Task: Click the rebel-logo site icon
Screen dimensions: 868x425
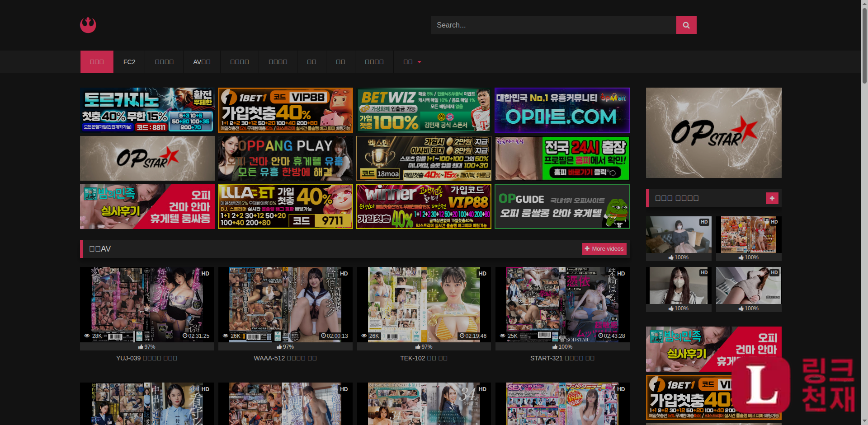Action: pyautogui.click(x=88, y=25)
